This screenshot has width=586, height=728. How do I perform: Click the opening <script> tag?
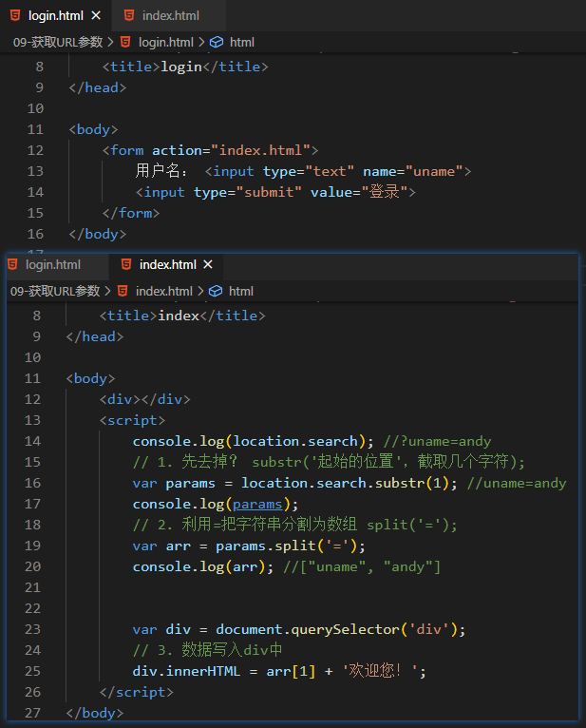click(132, 420)
